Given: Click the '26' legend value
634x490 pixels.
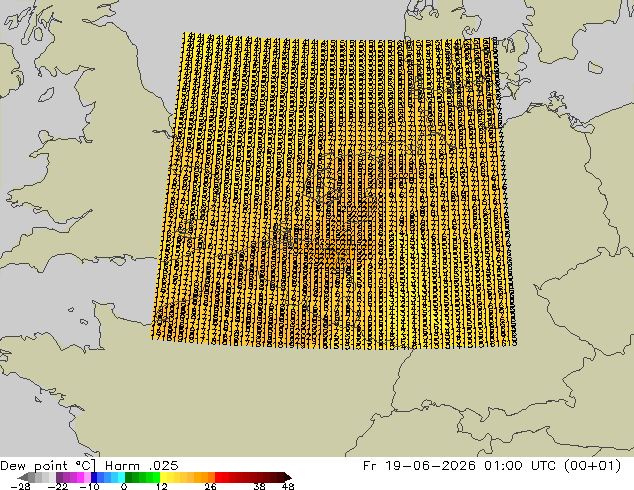Looking at the screenshot, I should 210,486.
